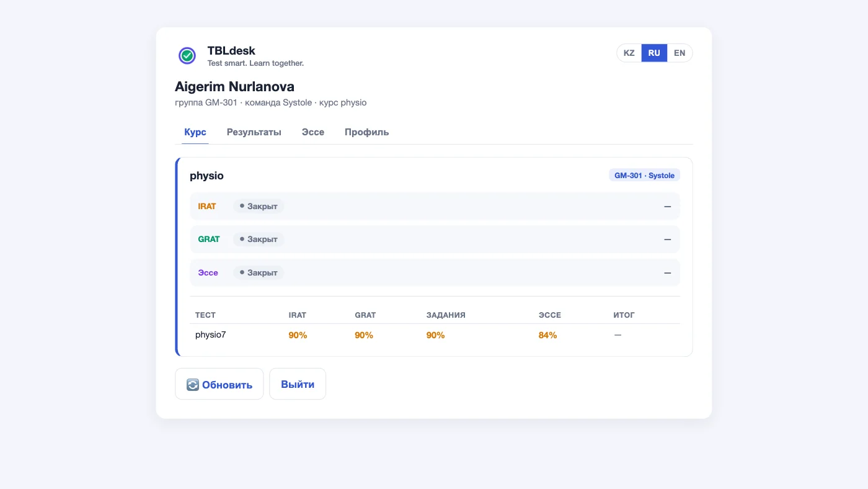Switch to the Эссе tab
Screen dimensions: 868x489
(313, 132)
